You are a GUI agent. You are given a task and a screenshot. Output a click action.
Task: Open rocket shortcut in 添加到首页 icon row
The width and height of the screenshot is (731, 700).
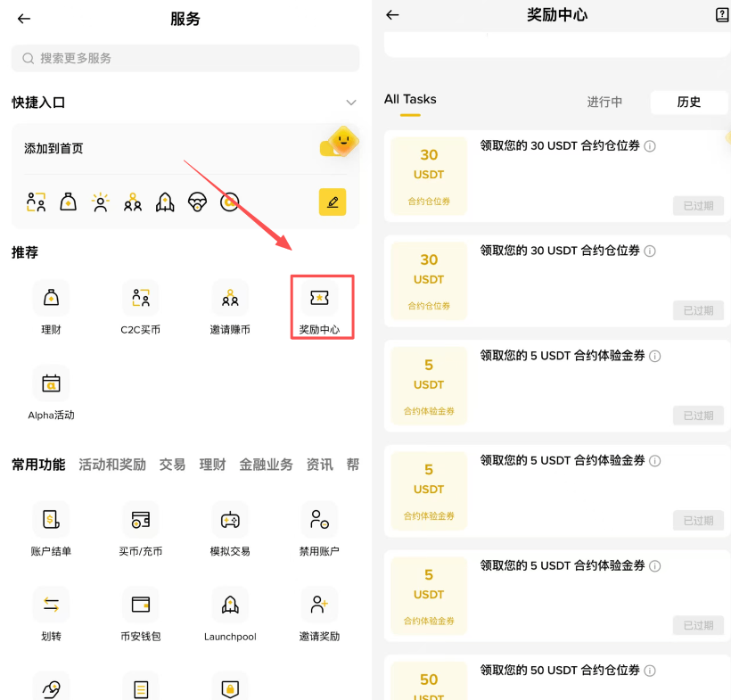point(165,202)
